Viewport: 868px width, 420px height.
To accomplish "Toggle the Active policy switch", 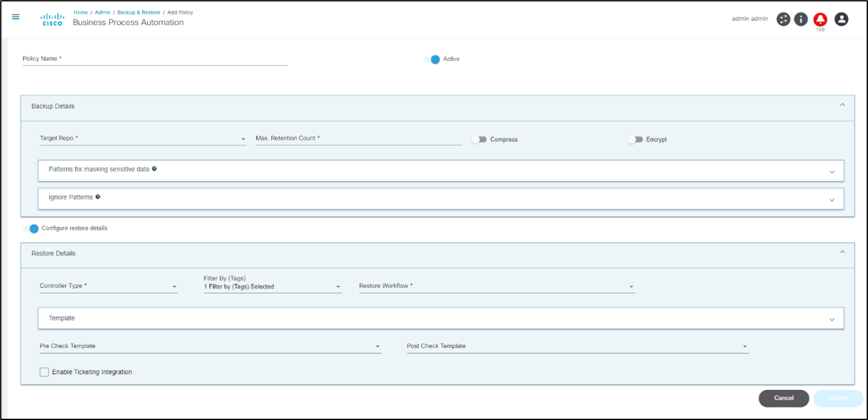I will (432, 59).
